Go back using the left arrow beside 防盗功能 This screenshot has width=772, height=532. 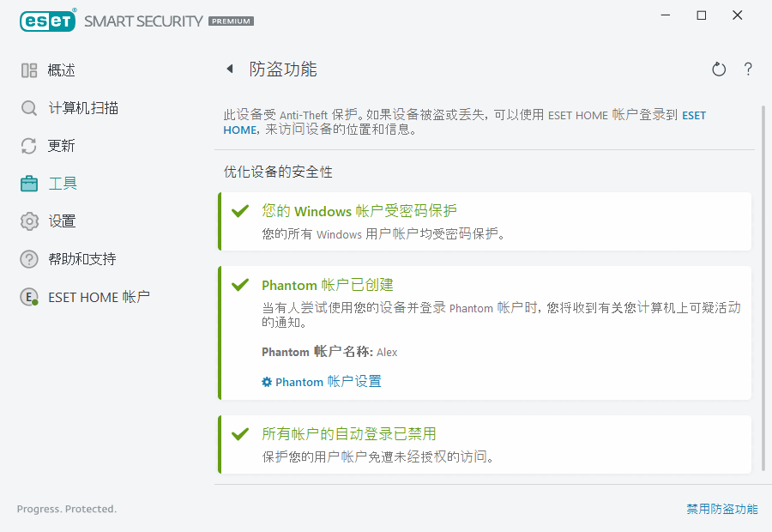pos(230,69)
